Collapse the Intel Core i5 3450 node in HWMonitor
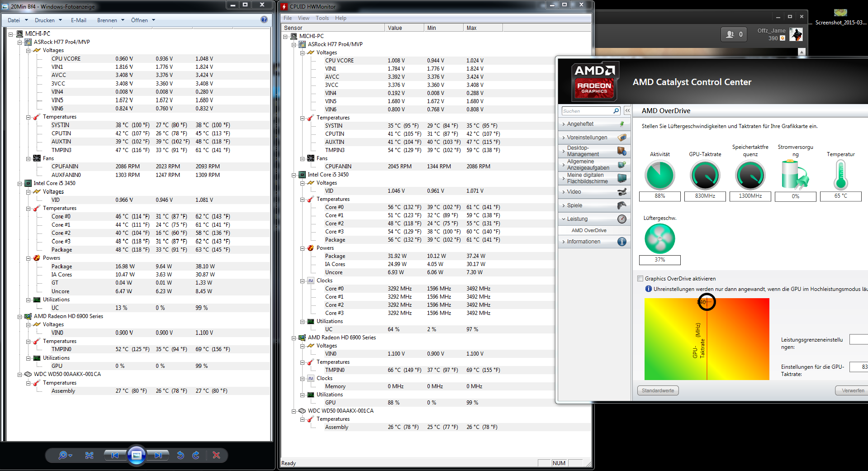 pyautogui.click(x=294, y=175)
